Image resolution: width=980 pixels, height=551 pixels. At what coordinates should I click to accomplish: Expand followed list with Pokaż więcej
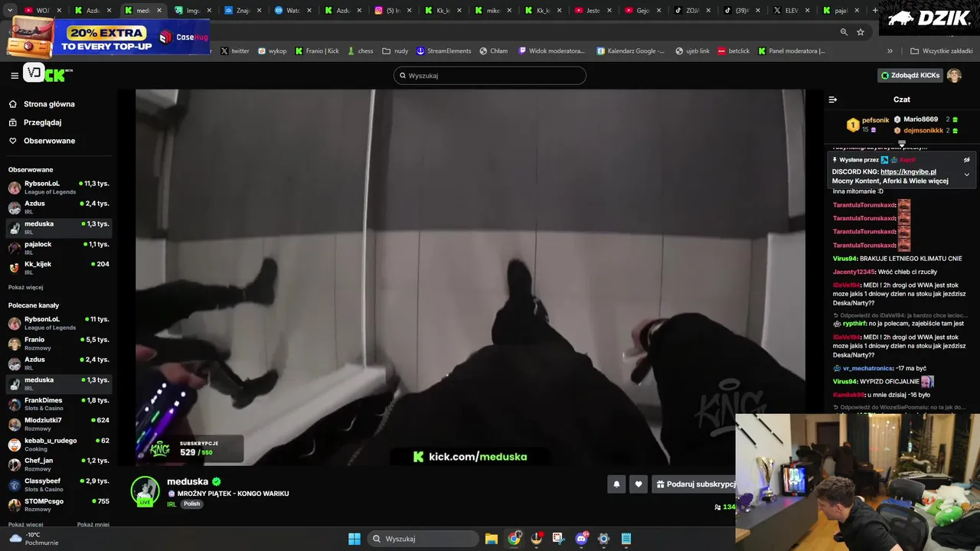tap(25, 288)
